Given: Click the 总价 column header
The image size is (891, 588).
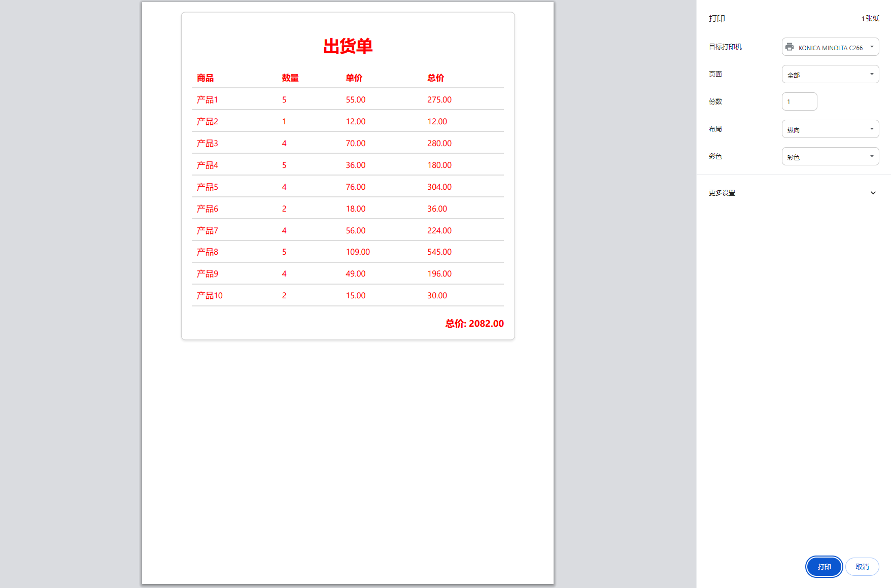Looking at the screenshot, I should tap(436, 78).
